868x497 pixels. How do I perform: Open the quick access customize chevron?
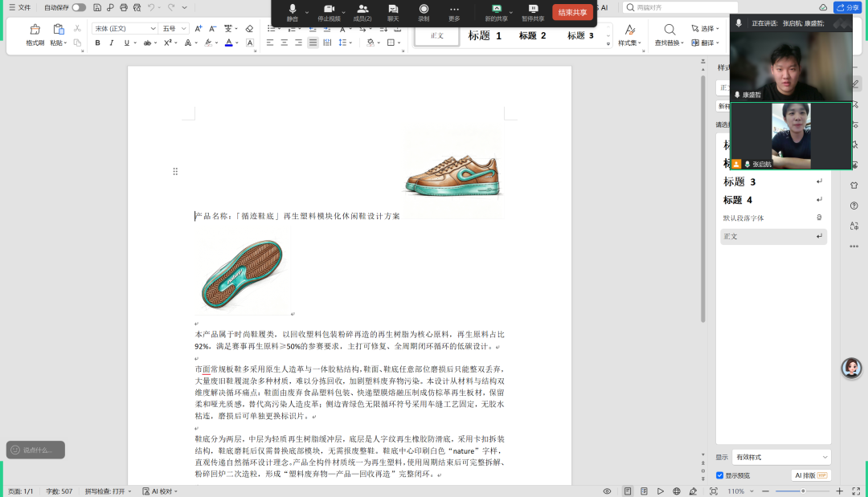pos(184,8)
